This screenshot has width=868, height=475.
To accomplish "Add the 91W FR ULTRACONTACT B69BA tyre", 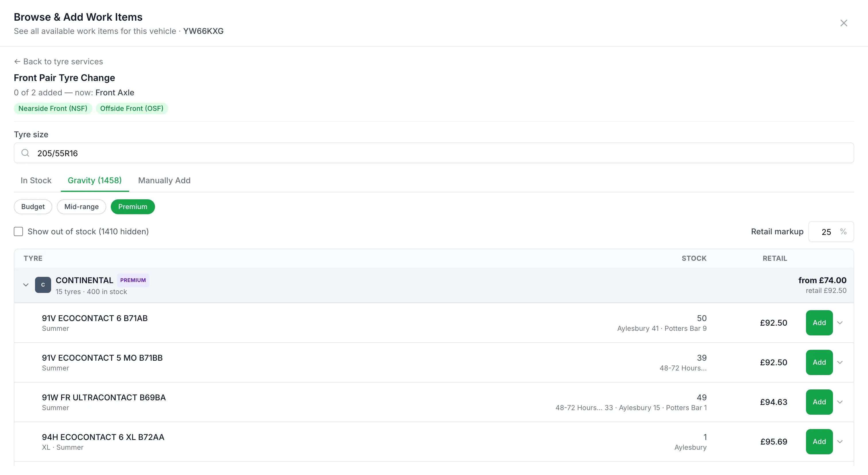I will (x=819, y=402).
